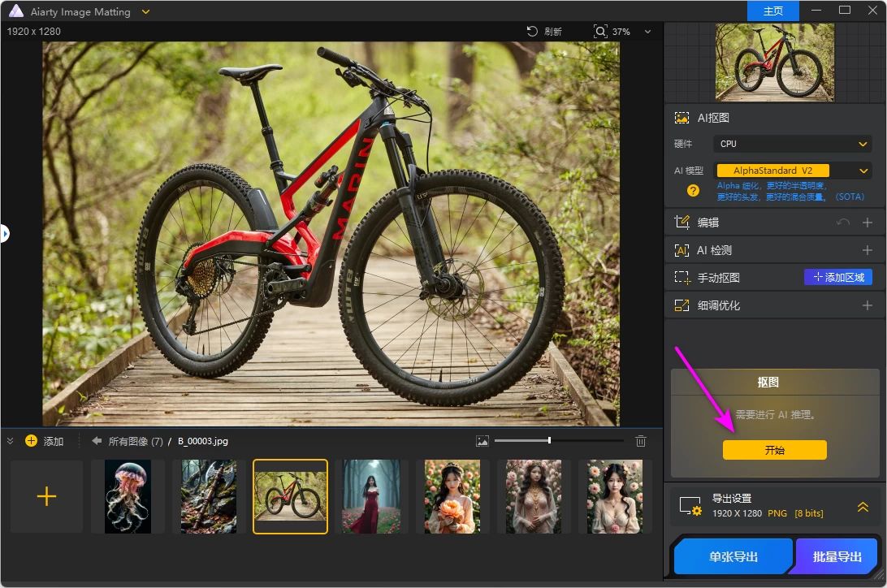887x588 pixels.
Task: Select the mountain bike thumbnail
Action: pos(290,496)
